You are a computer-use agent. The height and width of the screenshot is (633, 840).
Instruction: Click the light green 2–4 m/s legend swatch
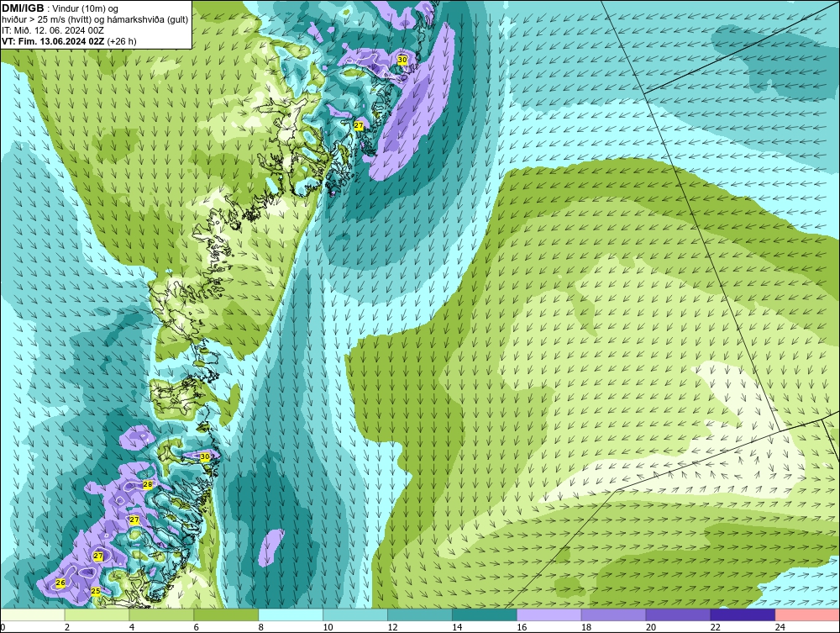(97, 615)
